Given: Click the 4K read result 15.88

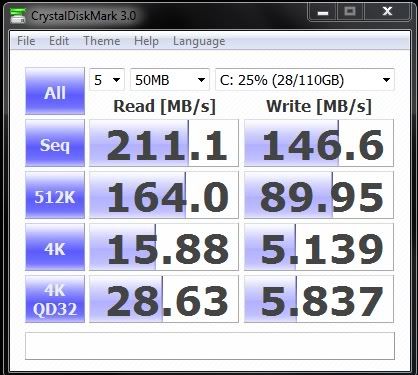Looking at the screenshot, I should (164, 247).
